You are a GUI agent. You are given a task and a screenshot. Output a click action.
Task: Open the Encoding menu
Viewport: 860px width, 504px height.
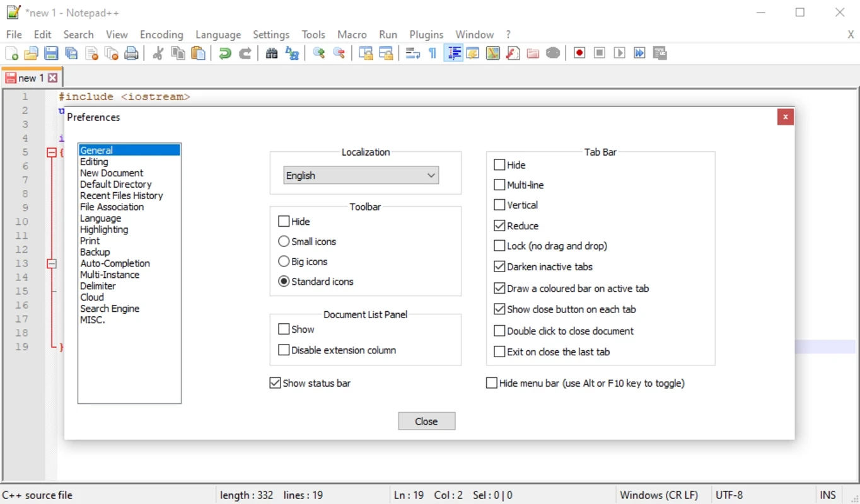point(161,35)
